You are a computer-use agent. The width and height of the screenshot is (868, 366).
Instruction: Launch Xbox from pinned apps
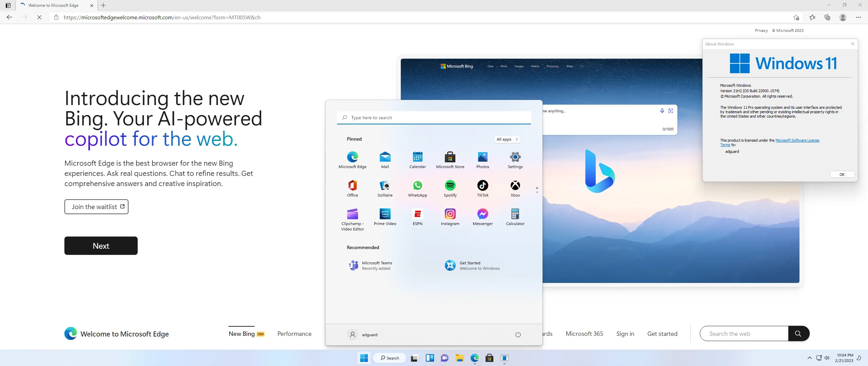point(515,188)
